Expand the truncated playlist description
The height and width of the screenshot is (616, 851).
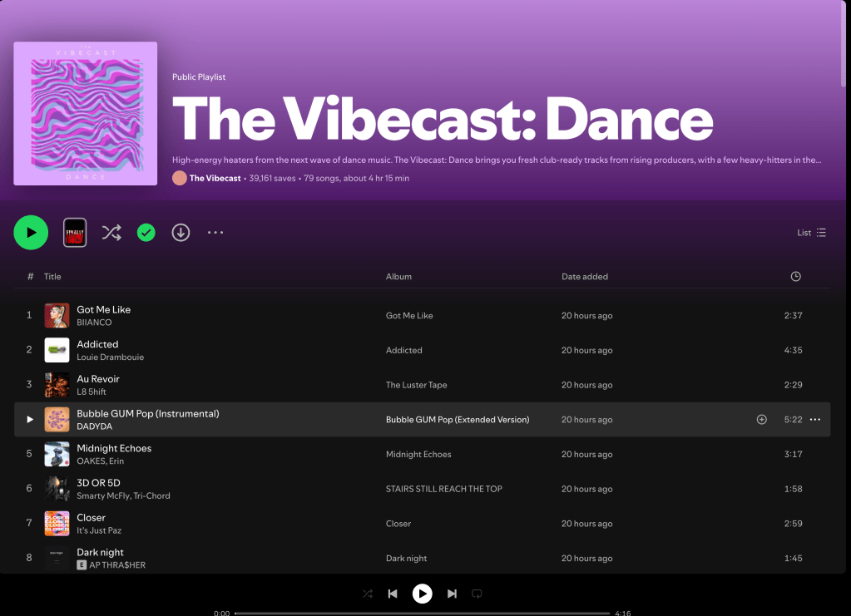coord(497,160)
